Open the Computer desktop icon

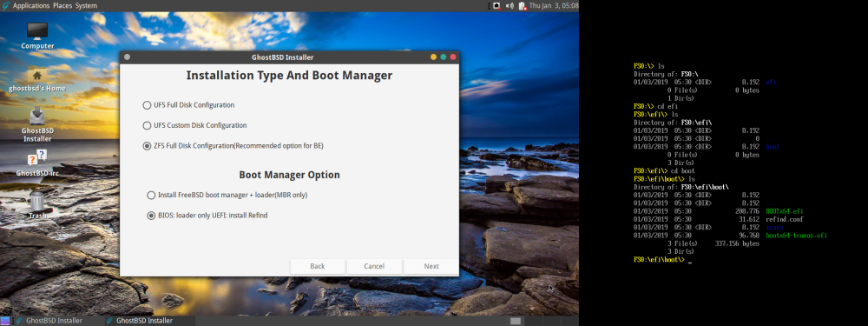37,36
